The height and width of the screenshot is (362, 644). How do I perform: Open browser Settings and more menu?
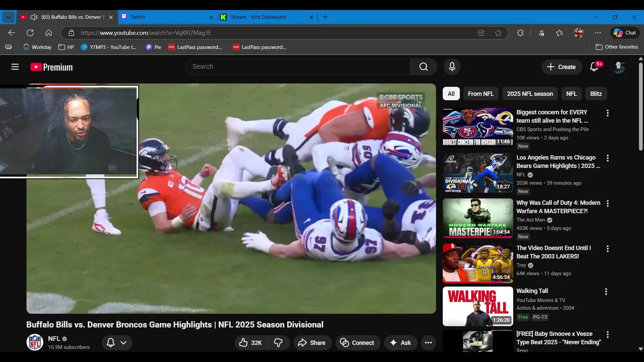pyautogui.click(x=598, y=33)
